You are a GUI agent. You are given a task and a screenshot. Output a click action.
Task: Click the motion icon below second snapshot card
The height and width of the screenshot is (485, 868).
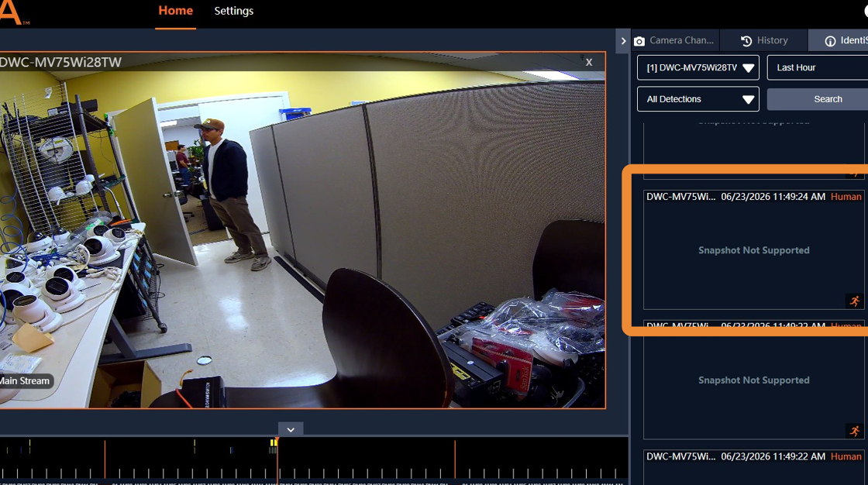[x=855, y=431]
